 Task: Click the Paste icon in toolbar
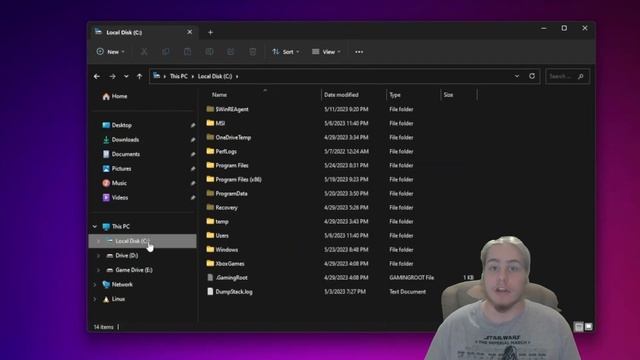(x=187, y=52)
